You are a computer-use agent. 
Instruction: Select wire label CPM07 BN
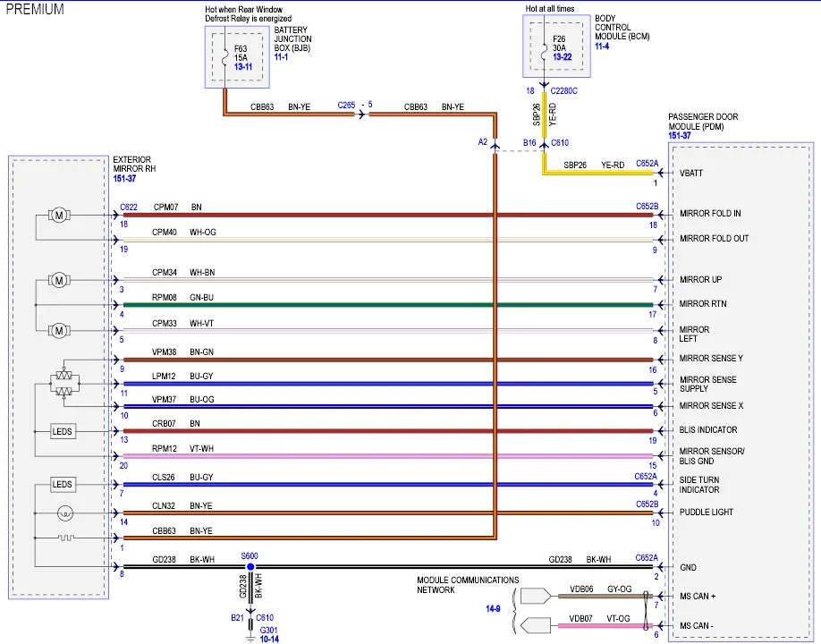[177, 208]
